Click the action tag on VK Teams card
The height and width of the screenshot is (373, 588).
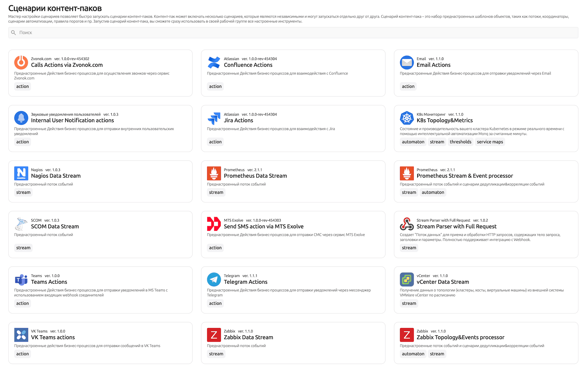(23, 354)
